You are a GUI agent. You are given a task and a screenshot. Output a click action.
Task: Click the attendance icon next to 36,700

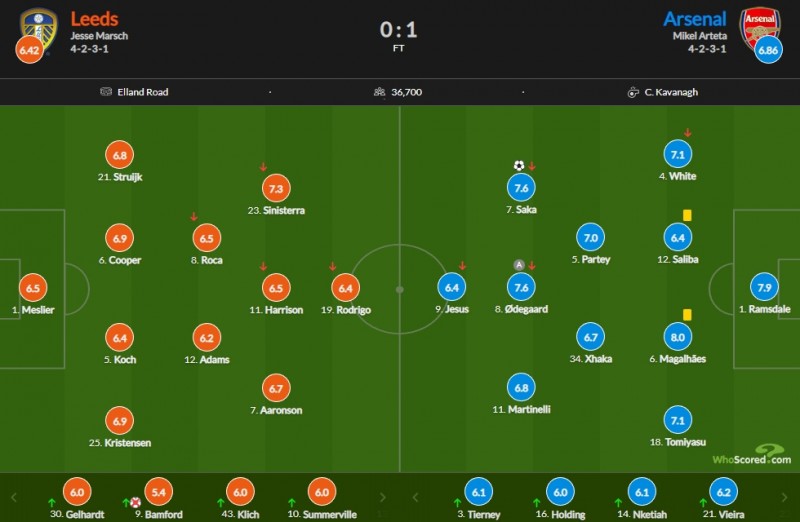[380, 92]
